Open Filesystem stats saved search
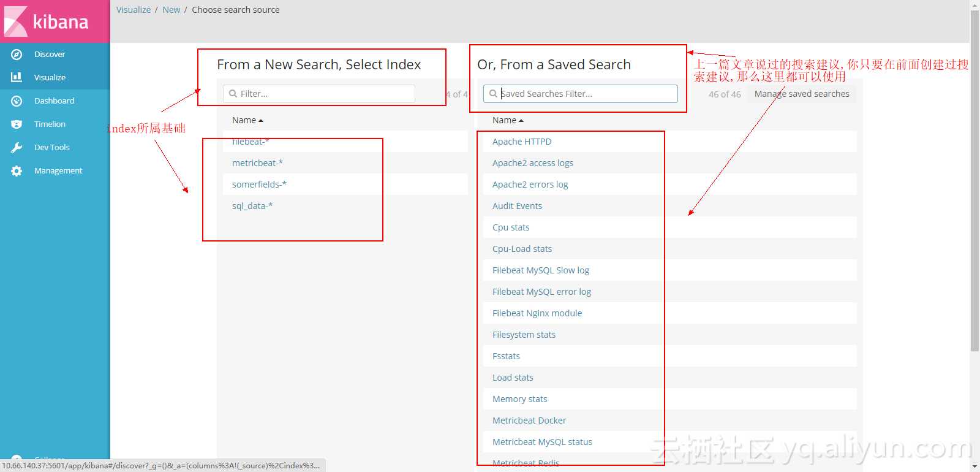This screenshot has width=980, height=472. (x=524, y=335)
